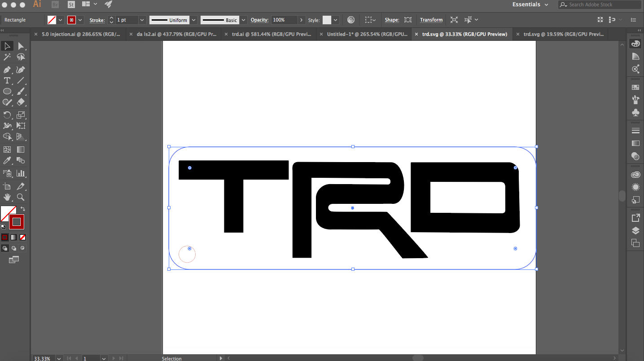Enable Draw Inside mode
Screen dimensions: 644x361
[x=22, y=248]
